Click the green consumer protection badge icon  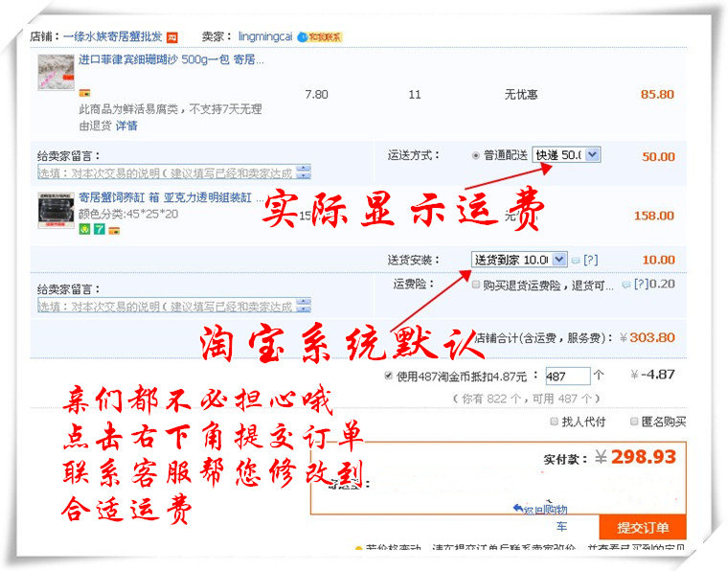click(x=84, y=229)
